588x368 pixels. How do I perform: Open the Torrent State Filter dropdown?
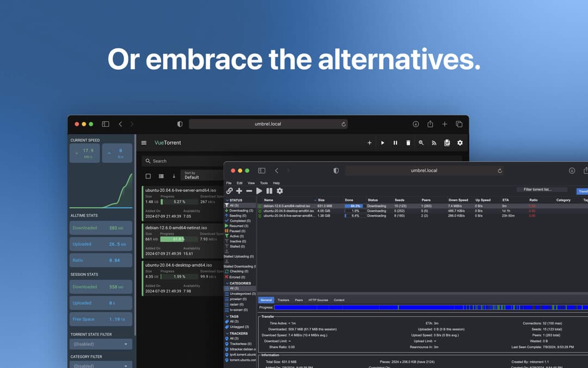point(101,344)
